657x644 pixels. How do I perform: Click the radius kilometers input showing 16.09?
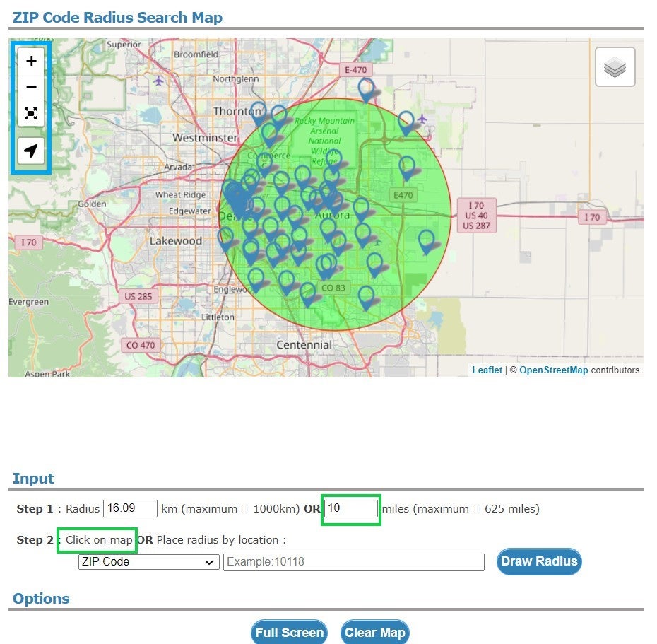tap(130, 508)
